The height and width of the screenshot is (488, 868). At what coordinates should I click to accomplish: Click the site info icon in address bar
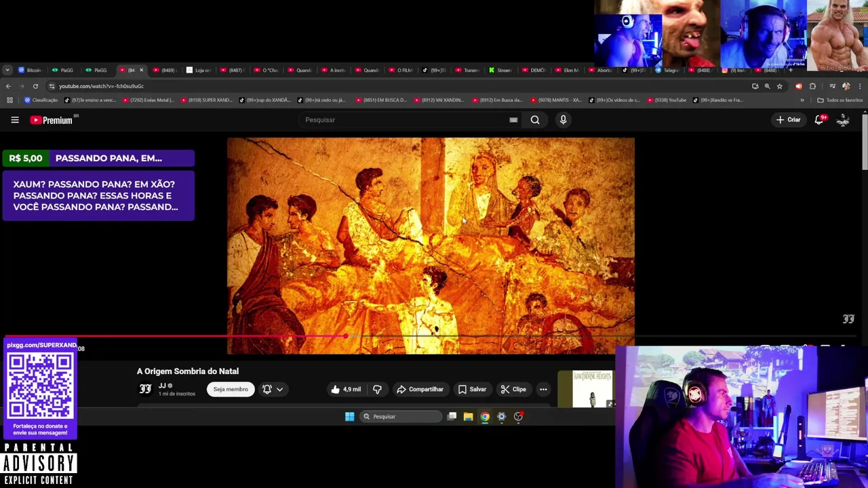click(x=52, y=86)
